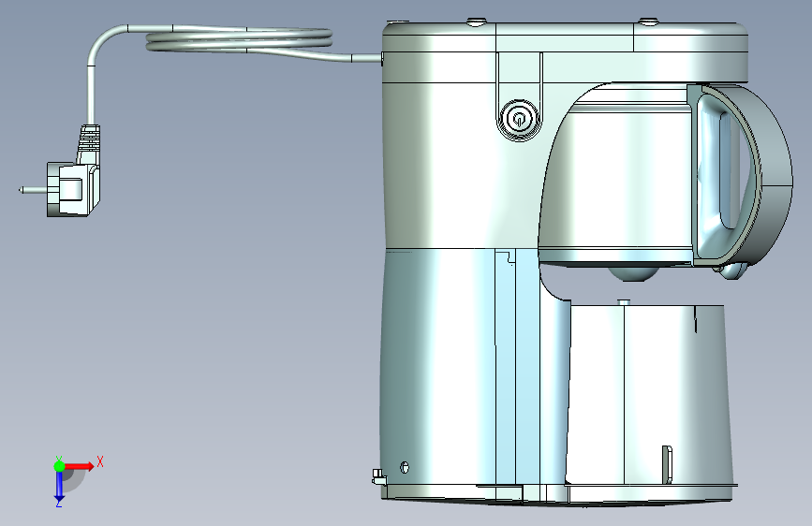Select the round power button on the coffee maker
The height and width of the screenshot is (526, 812).
pyautogui.click(x=518, y=120)
